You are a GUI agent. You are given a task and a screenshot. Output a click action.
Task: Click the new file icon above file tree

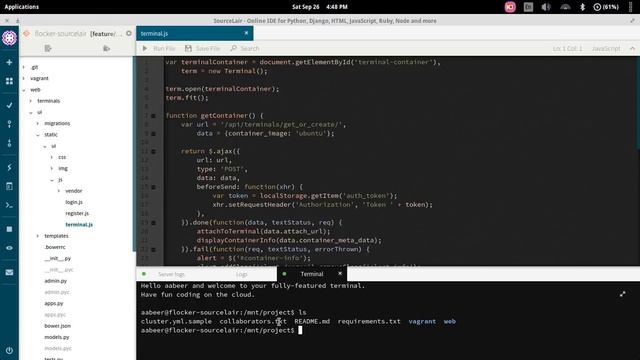coord(48,49)
